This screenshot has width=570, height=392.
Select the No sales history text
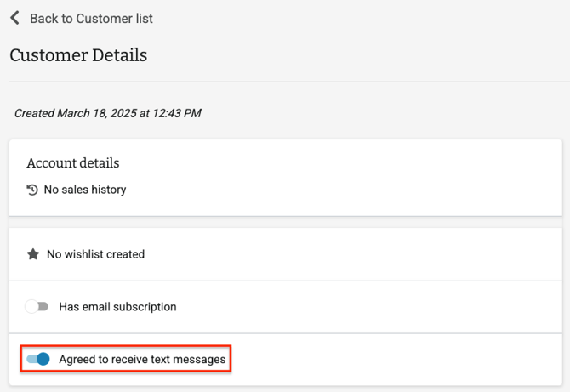85,190
